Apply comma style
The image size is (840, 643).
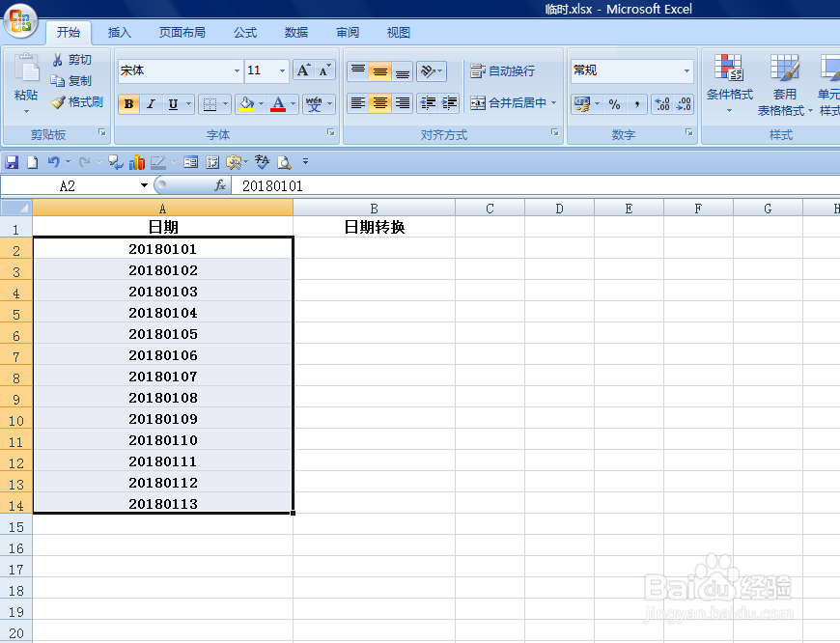637,104
